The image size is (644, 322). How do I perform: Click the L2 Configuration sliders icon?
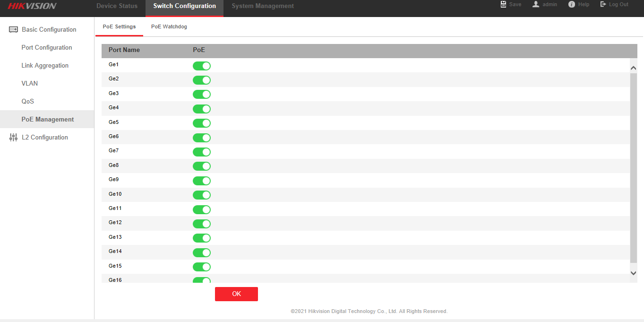pos(13,138)
